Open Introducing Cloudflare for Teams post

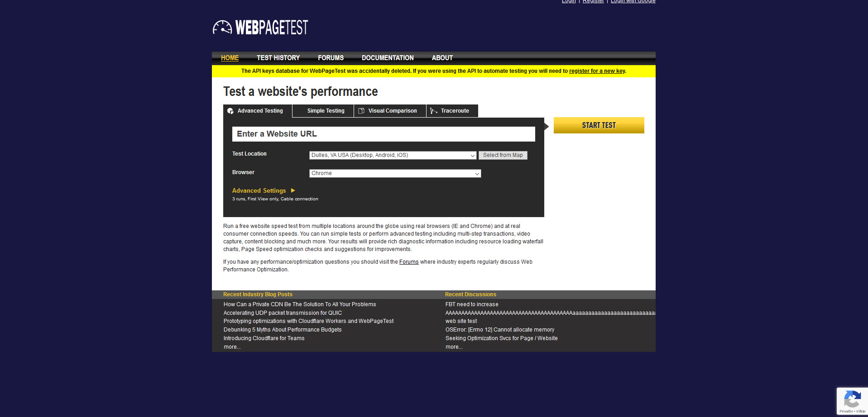click(x=264, y=338)
